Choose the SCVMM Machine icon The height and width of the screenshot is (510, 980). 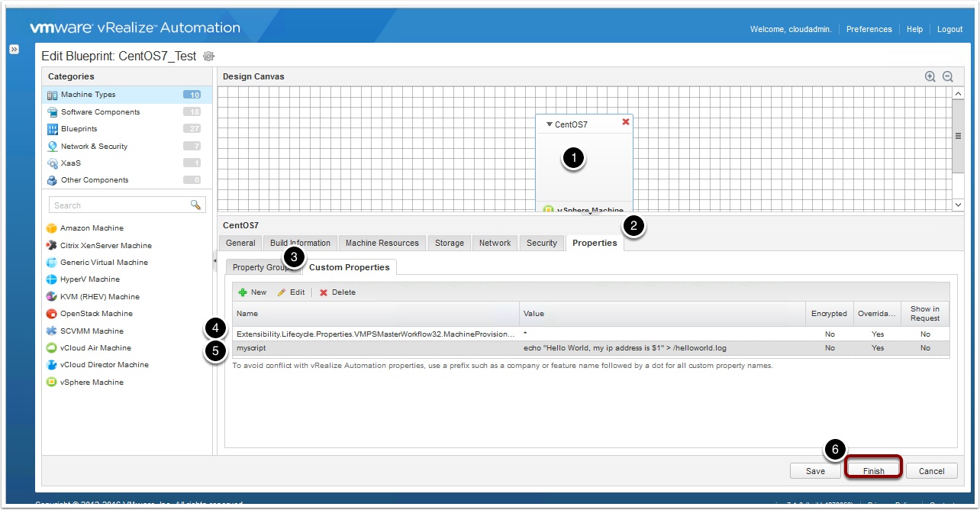tap(52, 331)
